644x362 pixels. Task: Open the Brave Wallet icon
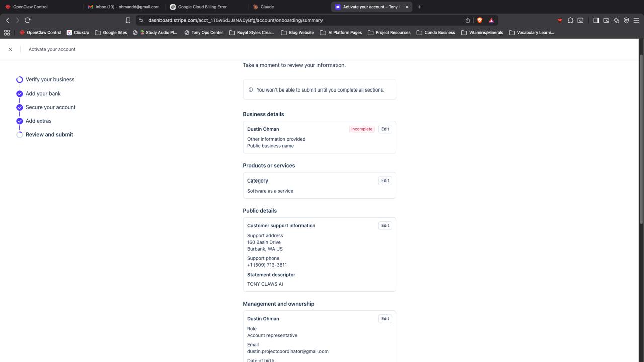pos(606,20)
